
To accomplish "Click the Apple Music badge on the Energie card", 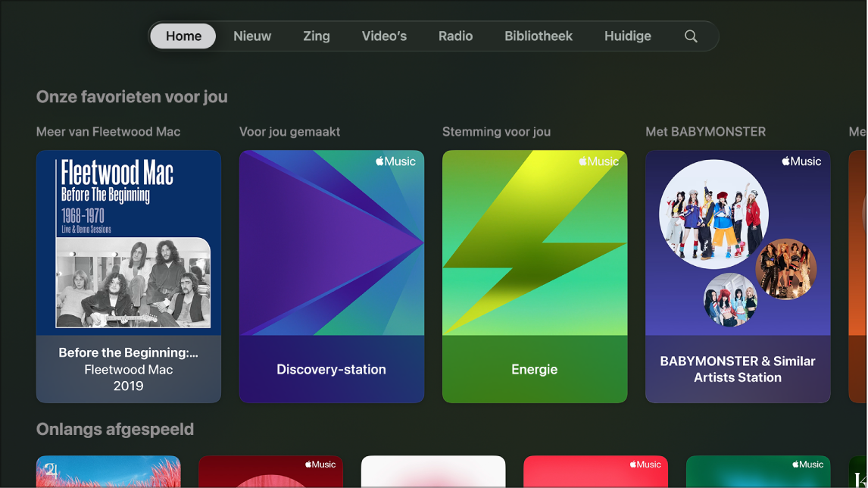I will point(598,161).
